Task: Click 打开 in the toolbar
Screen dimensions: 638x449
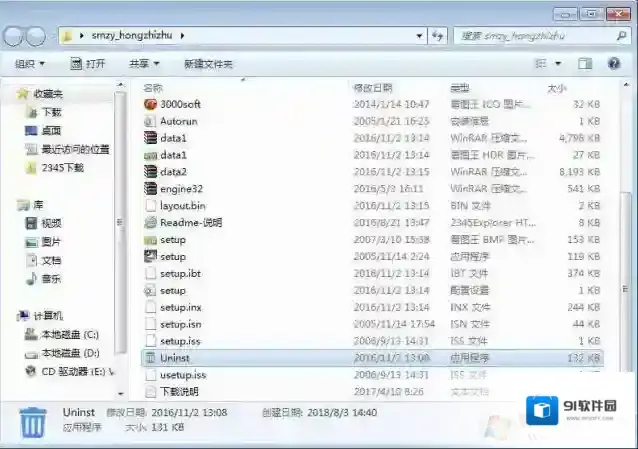Action: tap(88, 63)
